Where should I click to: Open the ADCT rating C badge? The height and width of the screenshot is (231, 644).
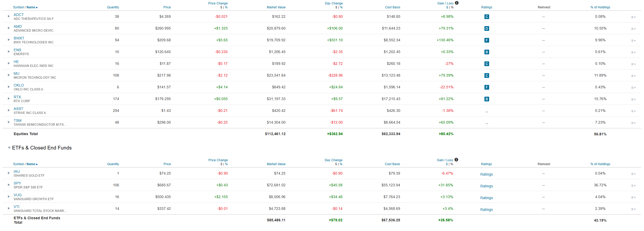click(487, 17)
